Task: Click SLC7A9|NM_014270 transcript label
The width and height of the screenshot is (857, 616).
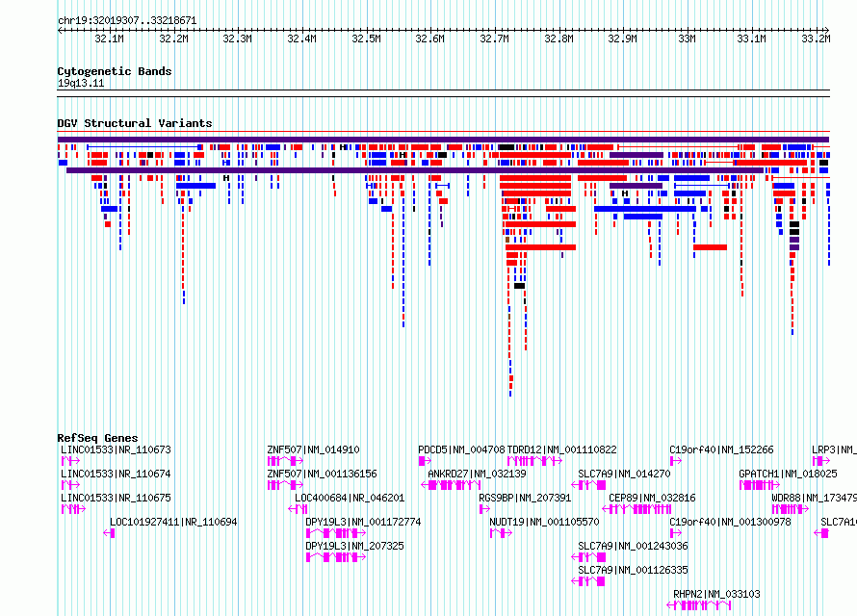Action: 624,474
